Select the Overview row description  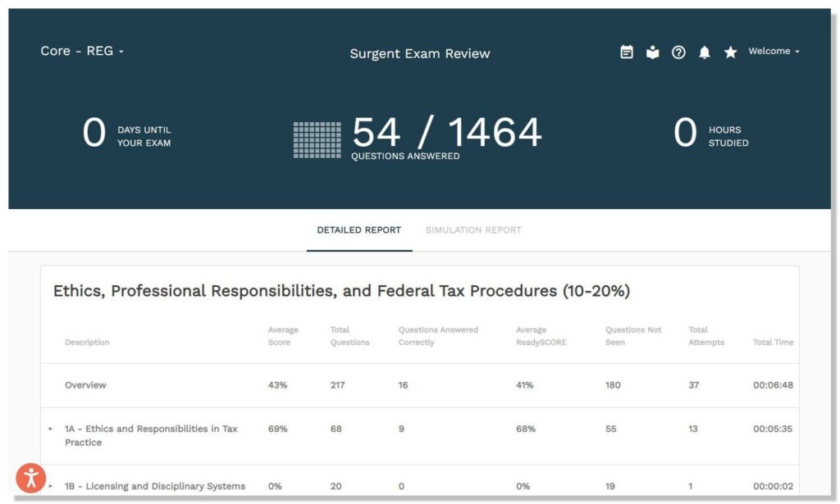85,385
